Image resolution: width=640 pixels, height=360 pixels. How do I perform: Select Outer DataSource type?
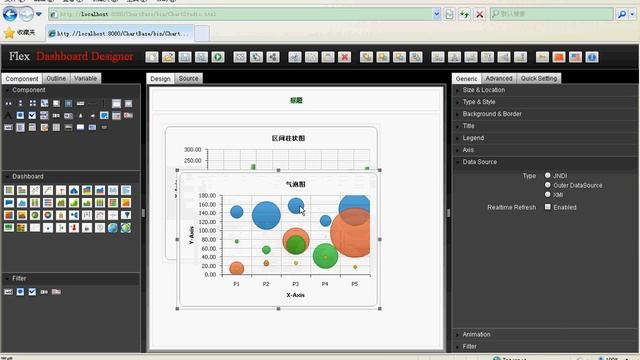point(548,185)
